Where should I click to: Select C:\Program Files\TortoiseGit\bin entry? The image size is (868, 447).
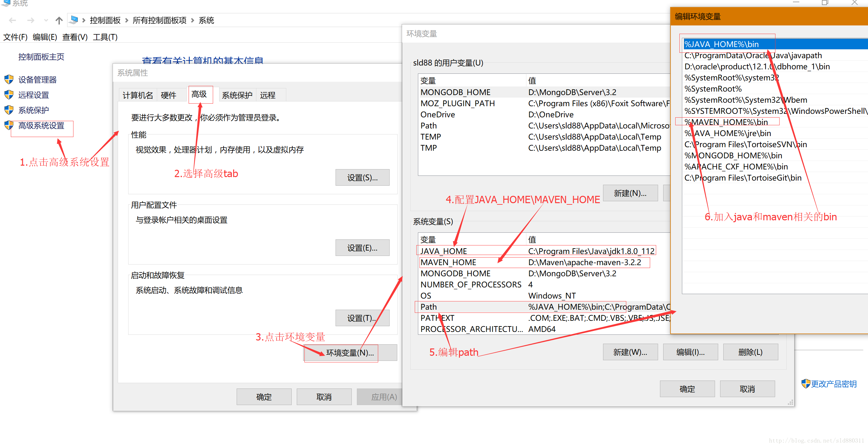point(775,177)
